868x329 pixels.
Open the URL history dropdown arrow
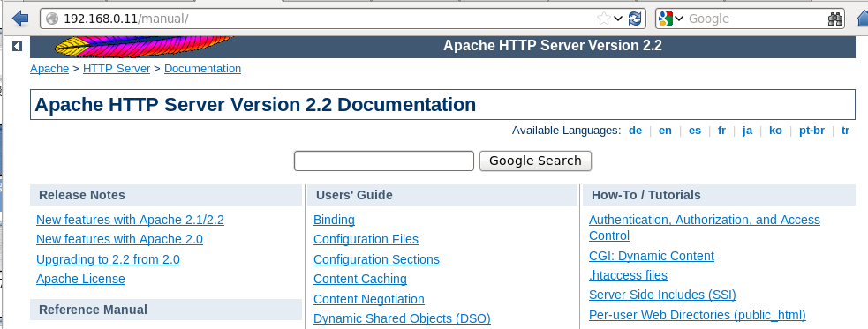pos(618,19)
